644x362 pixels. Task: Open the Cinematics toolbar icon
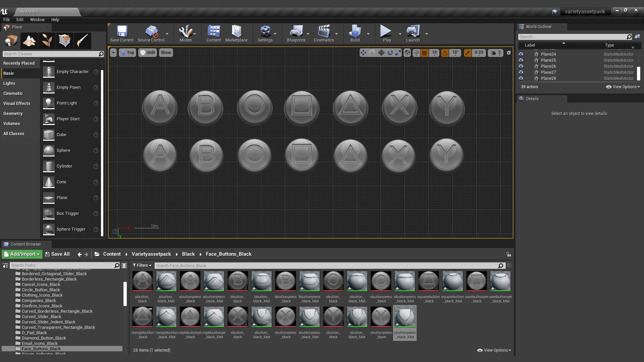point(323,34)
